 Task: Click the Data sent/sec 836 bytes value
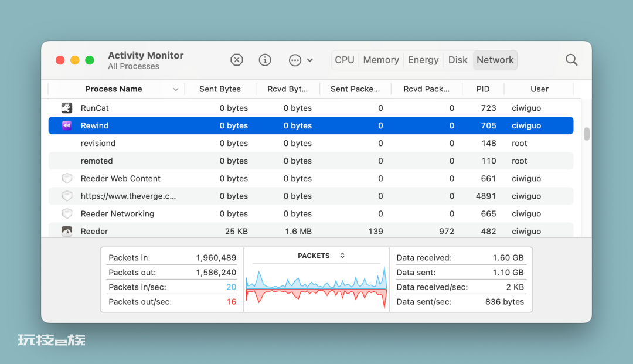504,302
